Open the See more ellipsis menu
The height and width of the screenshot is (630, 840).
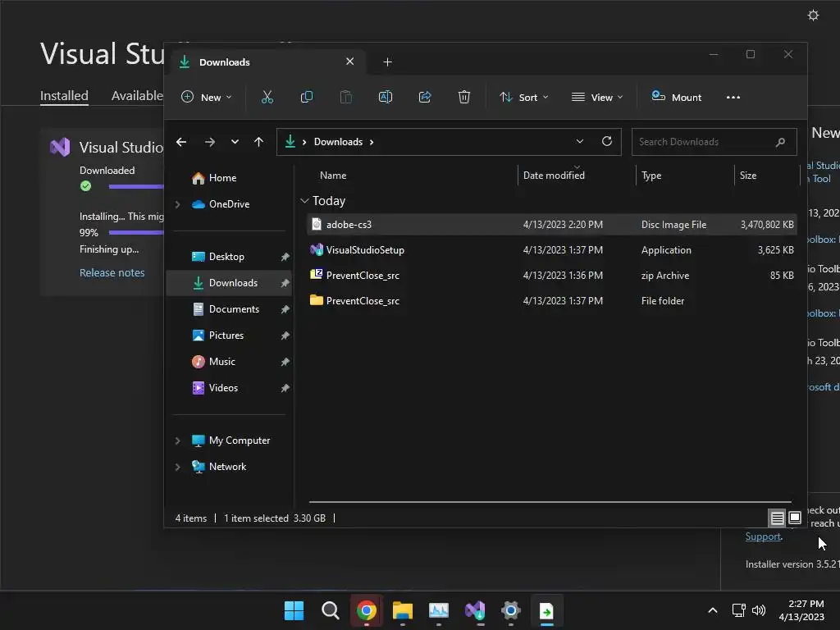[x=733, y=97]
